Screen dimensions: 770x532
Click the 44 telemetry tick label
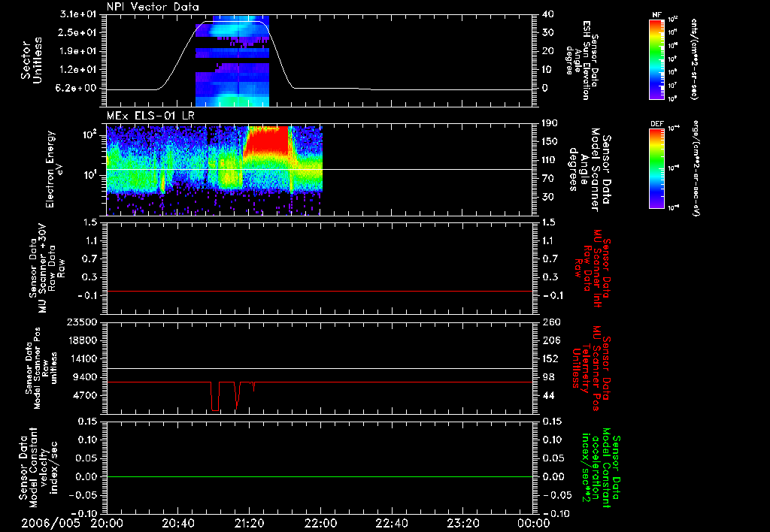[x=548, y=395]
